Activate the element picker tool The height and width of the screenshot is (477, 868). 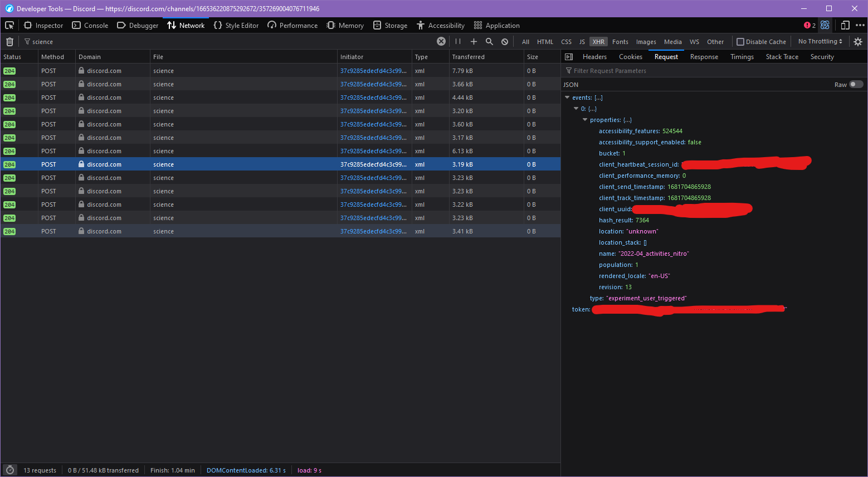9,25
